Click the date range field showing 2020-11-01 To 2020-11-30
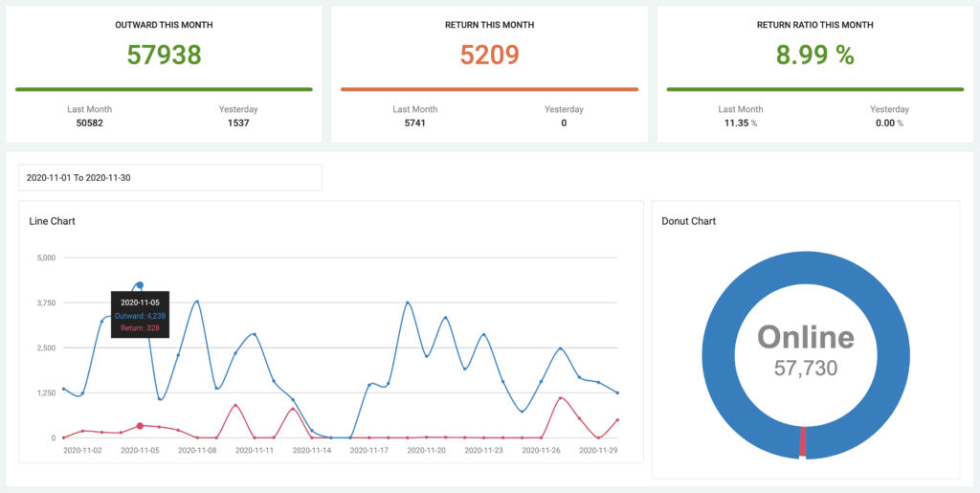Image resolution: width=980 pixels, height=493 pixels. pos(170,178)
